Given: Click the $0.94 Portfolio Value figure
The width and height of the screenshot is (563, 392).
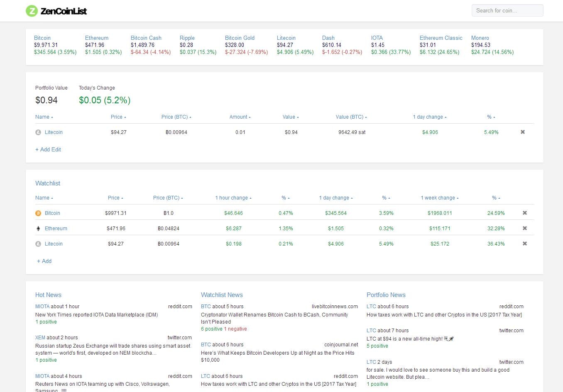Looking at the screenshot, I should (x=47, y=100).
